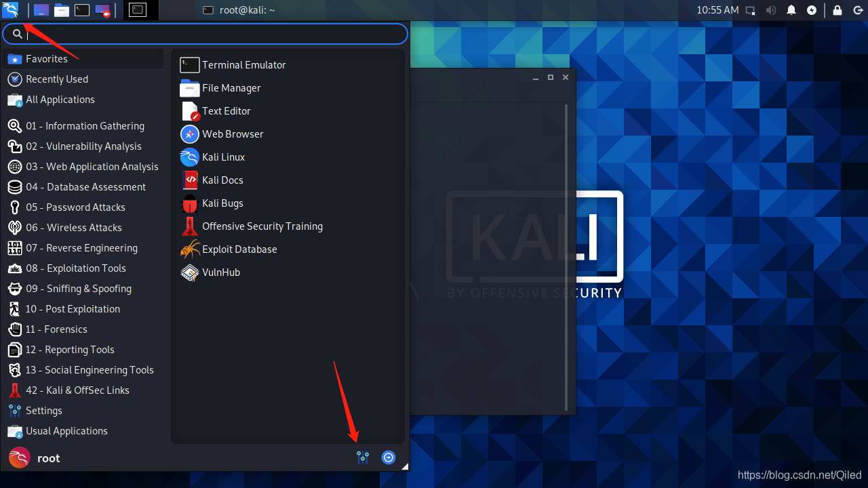Select the Favorites category

pyautogui.click(x=83, y=59)
